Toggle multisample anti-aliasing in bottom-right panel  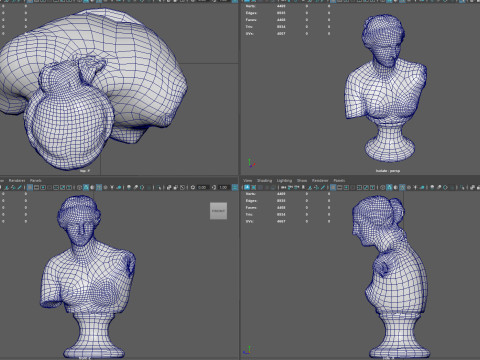click(x=445, y=187)
